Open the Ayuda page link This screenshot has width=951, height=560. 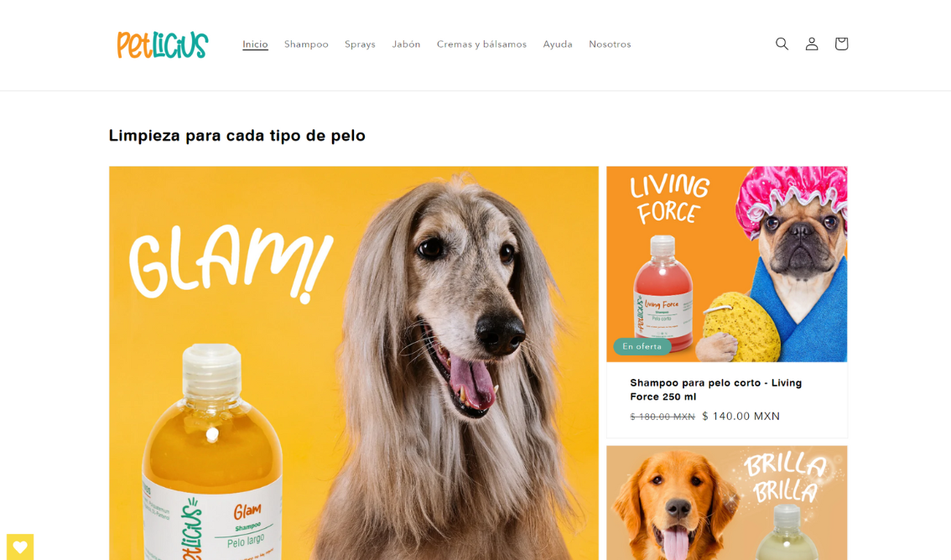(x=558, y=44)
